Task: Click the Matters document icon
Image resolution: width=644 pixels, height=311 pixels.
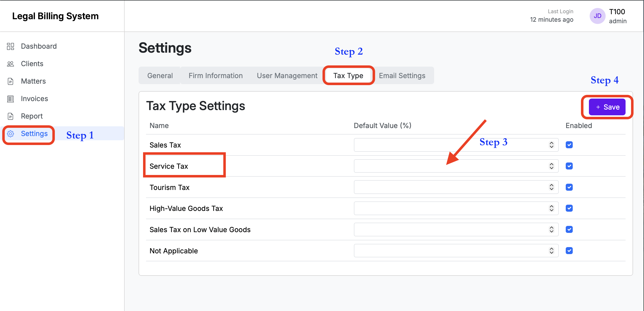Action: 10,81
